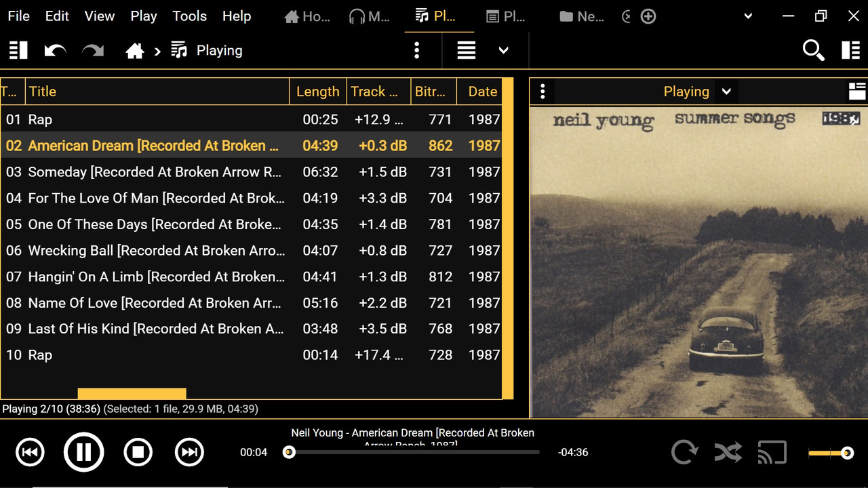The width and height of the screenshot is (868, 488).
Task: Switch to the Ne... folder tab
Action: [582, 16]
